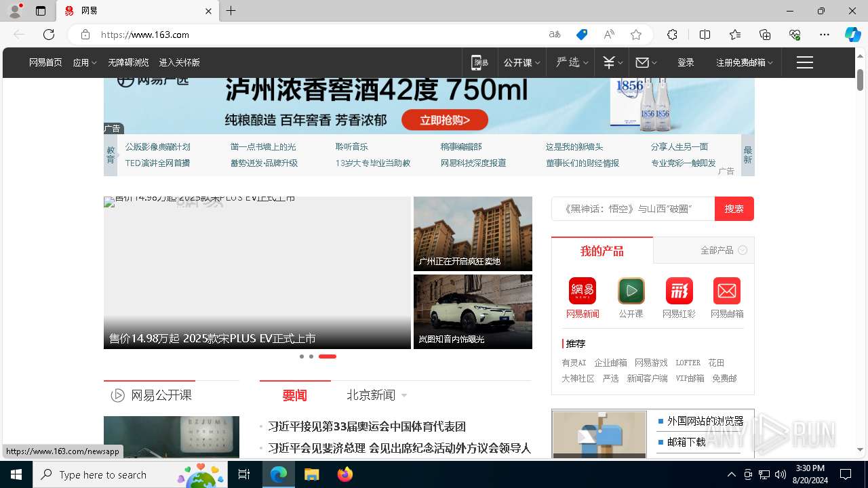Click the 最新 side tab
Screen dimensions: 868x488
point(747,155)
